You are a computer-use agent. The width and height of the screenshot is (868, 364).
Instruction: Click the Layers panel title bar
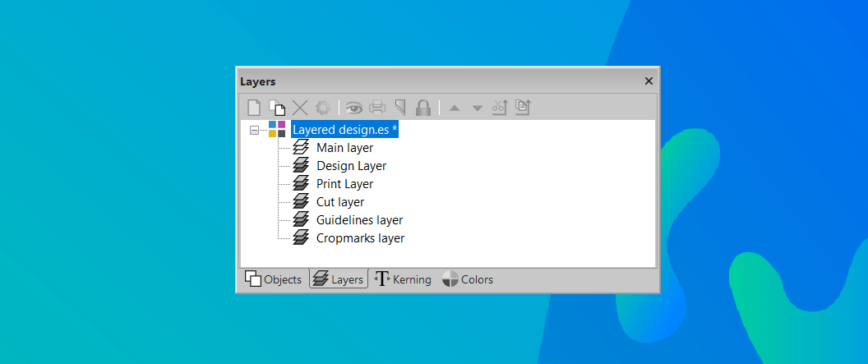point(447,81)
